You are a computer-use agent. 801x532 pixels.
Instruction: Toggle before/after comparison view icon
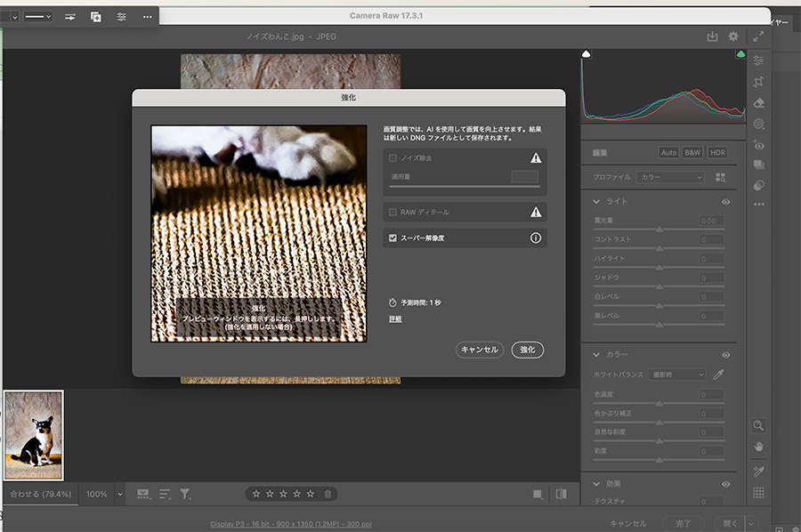coord(561,494)
